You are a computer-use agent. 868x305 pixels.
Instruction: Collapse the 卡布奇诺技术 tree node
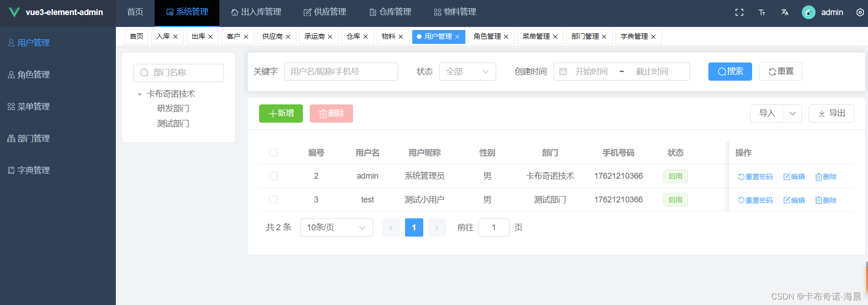[x=140, y=94]
